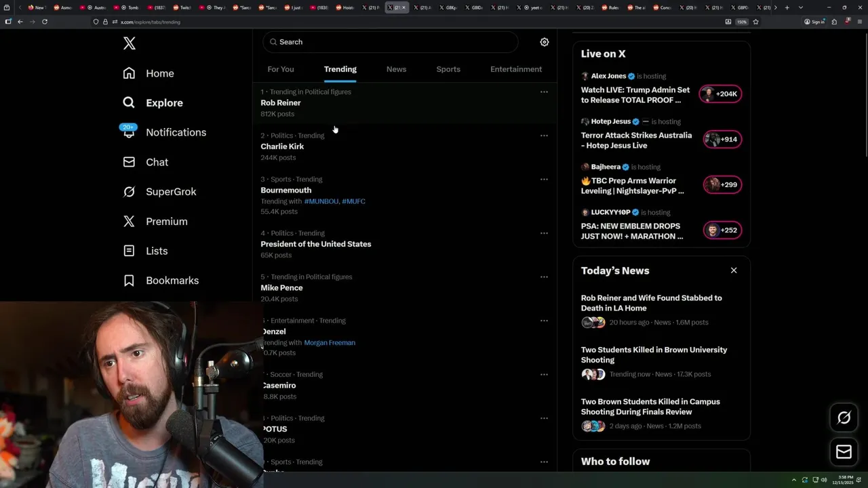The width and height of the screenshot is (868, 488).
Task: Open Lists in the sidebar
Action: tap(146, 251)
